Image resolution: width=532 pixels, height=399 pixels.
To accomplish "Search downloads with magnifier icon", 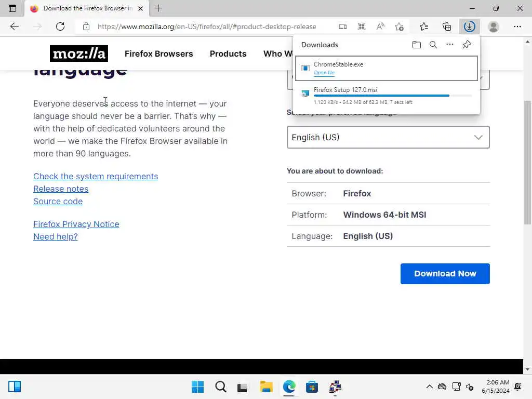I will click(433, 45).
